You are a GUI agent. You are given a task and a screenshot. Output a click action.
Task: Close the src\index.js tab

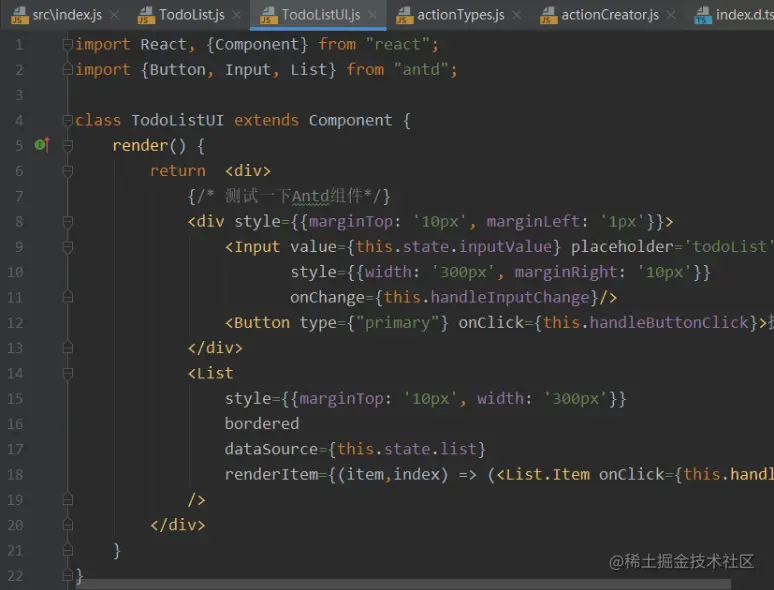click(115, 15)
